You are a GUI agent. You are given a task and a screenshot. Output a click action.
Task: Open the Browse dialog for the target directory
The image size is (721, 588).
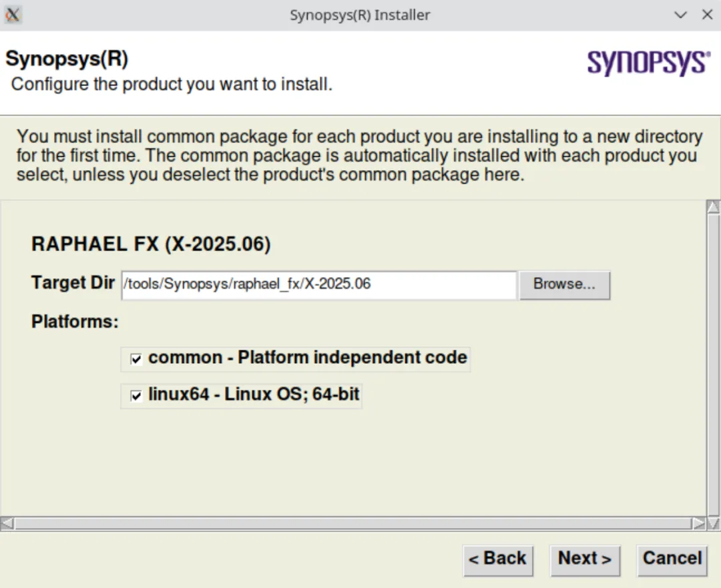[564, 284]
